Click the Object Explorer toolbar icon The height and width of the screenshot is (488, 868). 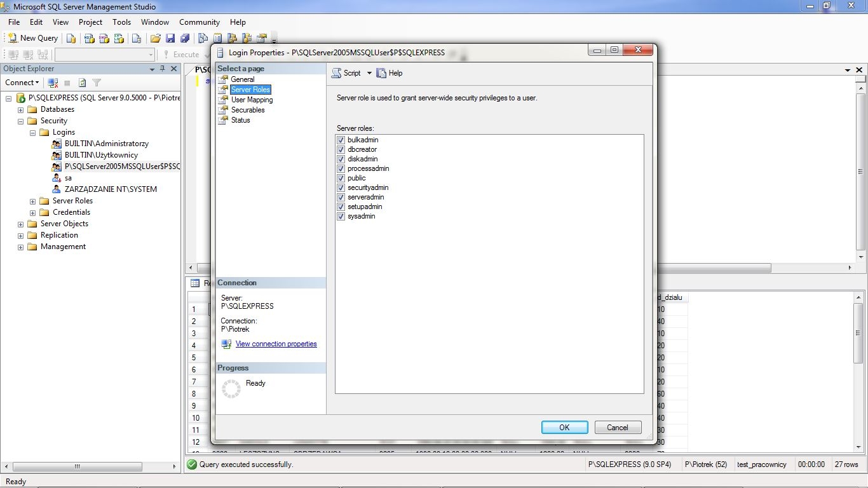[232, 38]
